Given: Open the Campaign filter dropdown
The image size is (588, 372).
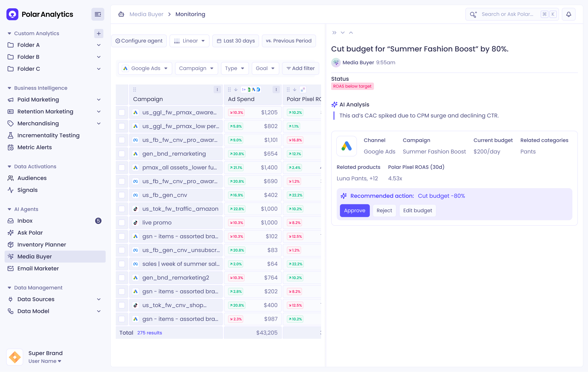Looking at the screenshot, I should pyautogui.click(x=196, y=68).
